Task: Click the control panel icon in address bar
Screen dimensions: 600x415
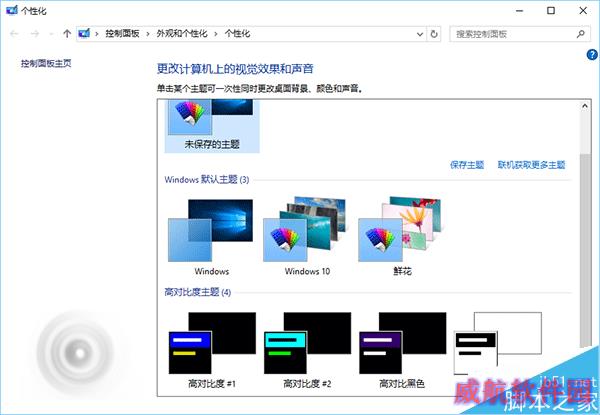Action: 84,34
